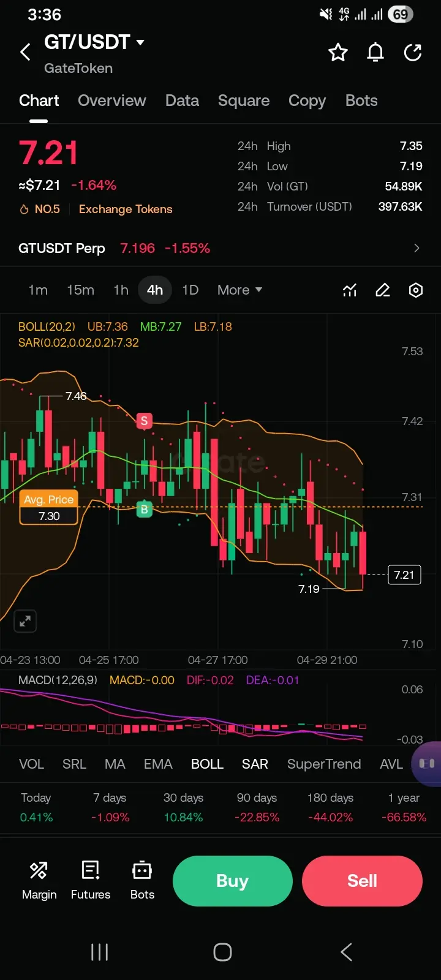This screenshot has width=441, height=980.
Task: Open the GTUSDT Perp contract row
Action: [x=221, y=248]
